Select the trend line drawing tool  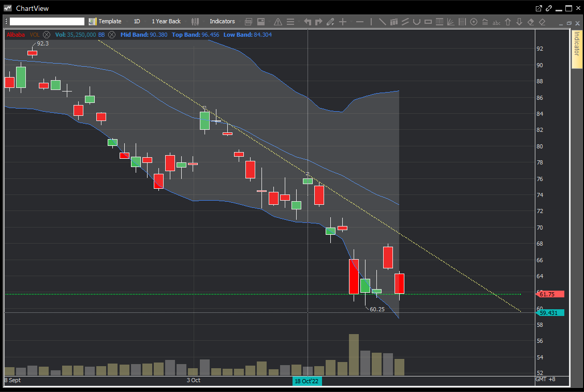pos(382,22)
